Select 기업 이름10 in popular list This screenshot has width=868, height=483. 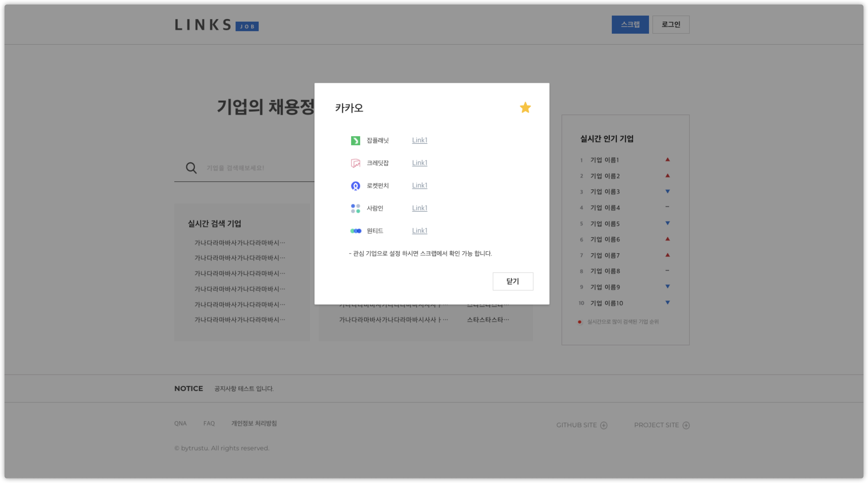(x=607, y=303)
